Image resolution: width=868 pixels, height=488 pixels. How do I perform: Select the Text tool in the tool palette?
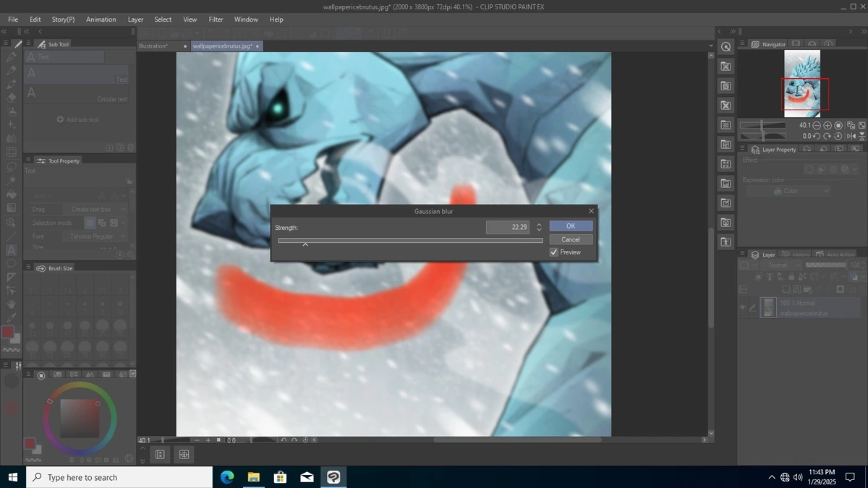(11, 249)
